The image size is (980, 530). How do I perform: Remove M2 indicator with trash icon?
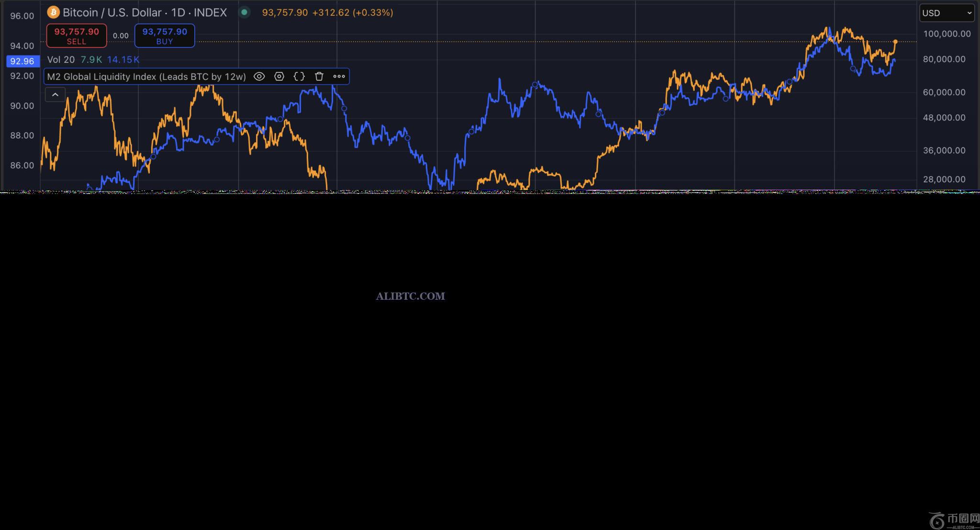pyautogui.click(x=319, y=77)
